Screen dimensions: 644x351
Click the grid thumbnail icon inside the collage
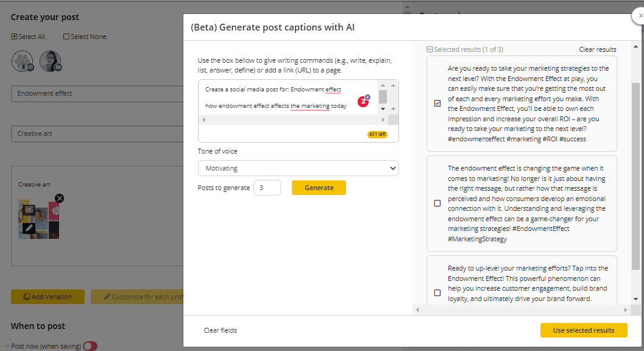(x=29, y=210)
